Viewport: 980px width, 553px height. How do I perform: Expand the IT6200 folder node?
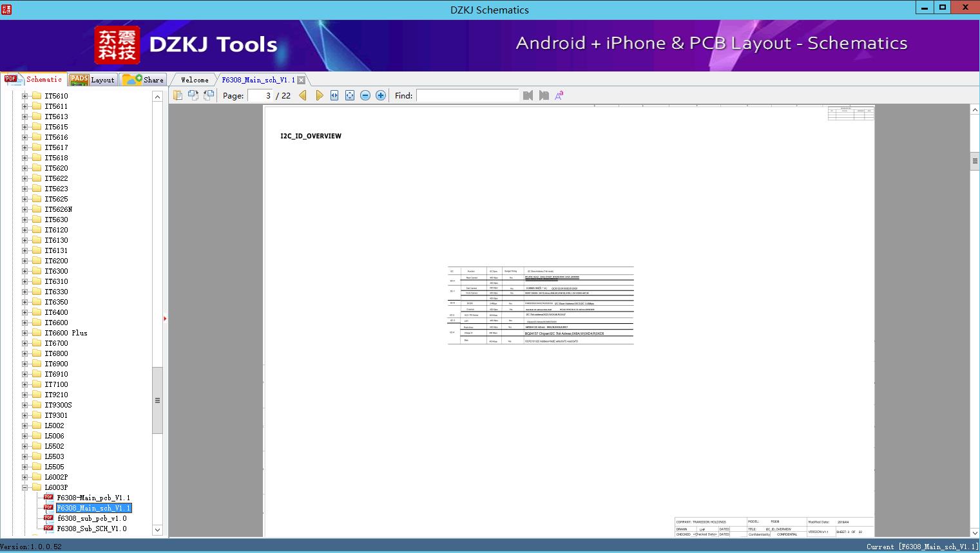24,261
